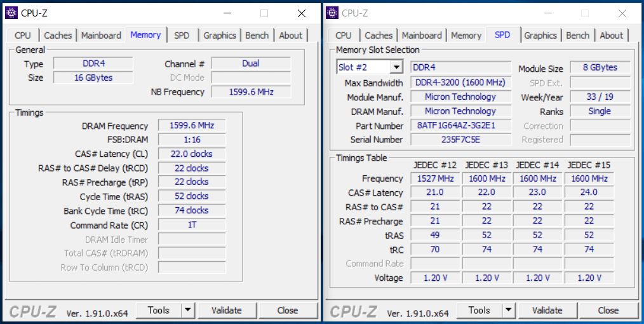The height and width of the screenshot is (324, 644).
Task: Click the Part Number 8ATF1G64AZ-3G2E1 value
Action: (x=461, y=125)
